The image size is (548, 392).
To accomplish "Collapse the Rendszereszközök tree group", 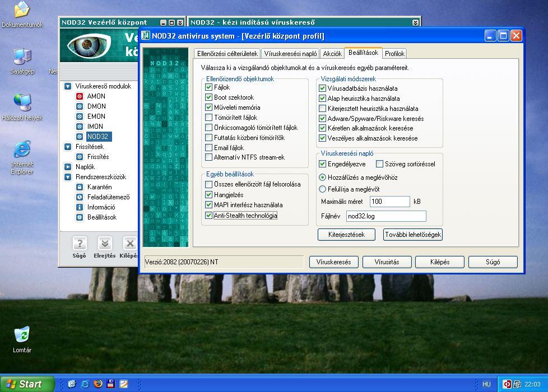I will point(68,177).
